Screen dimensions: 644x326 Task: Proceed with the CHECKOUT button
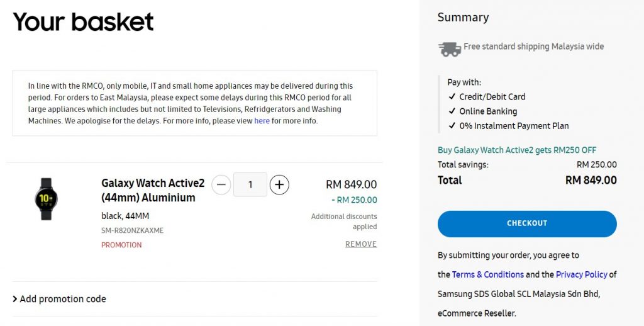click(527, 223)
